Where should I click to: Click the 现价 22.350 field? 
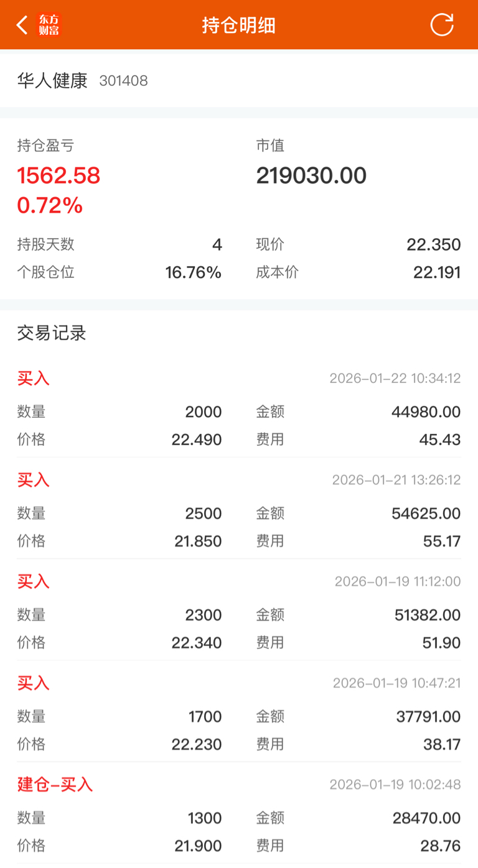point(358,244)
